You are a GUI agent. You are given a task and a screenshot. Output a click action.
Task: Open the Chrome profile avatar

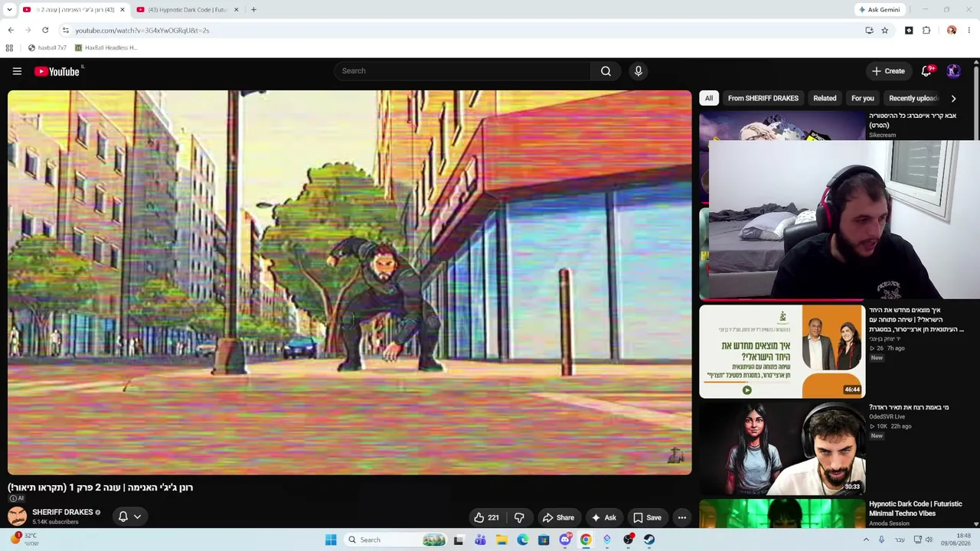point(952,31)
